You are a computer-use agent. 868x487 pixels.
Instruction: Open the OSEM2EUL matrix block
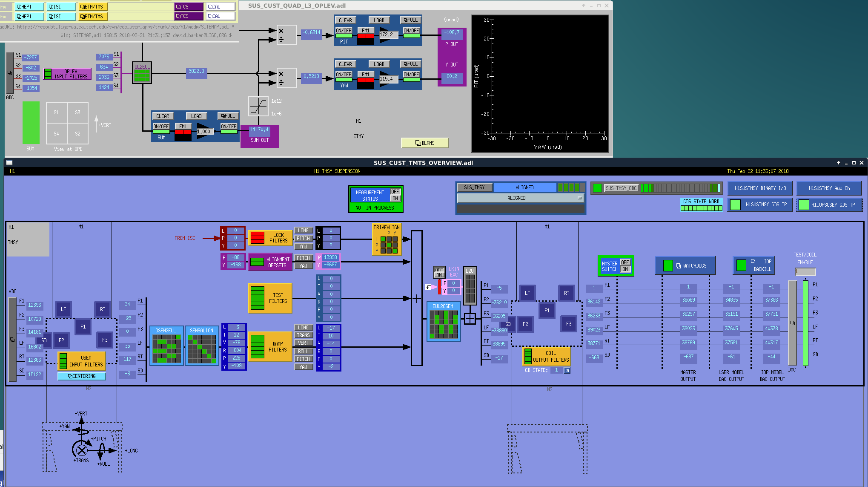[166, 346]
